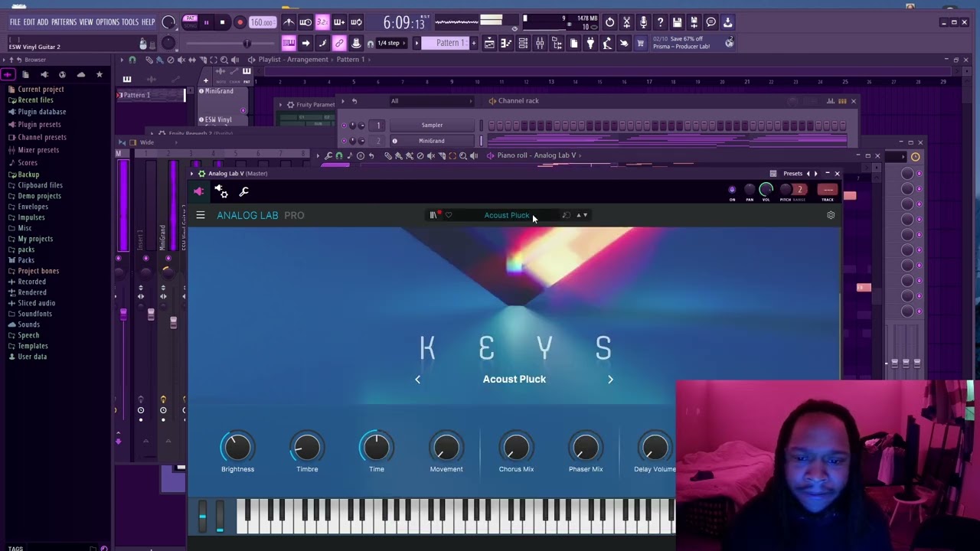Select the previous preset with the left arrow beside Acoust Pluck
The width and height of the screenshot is (980, 551).
point(417,379)
